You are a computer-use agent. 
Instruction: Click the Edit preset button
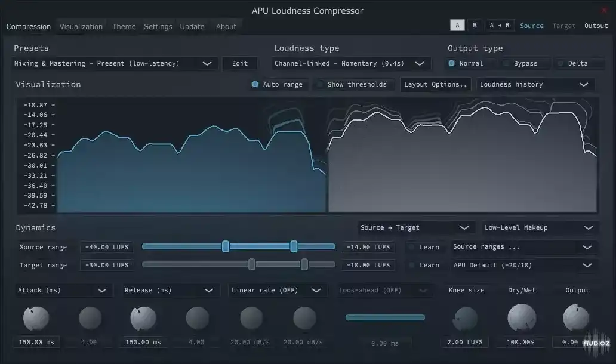239,63
